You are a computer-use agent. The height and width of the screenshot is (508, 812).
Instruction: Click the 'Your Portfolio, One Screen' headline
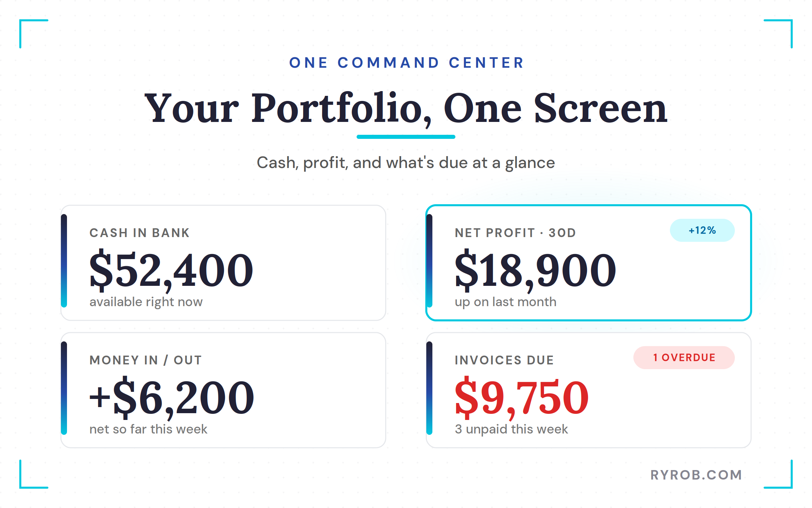(x=406, y=108)
